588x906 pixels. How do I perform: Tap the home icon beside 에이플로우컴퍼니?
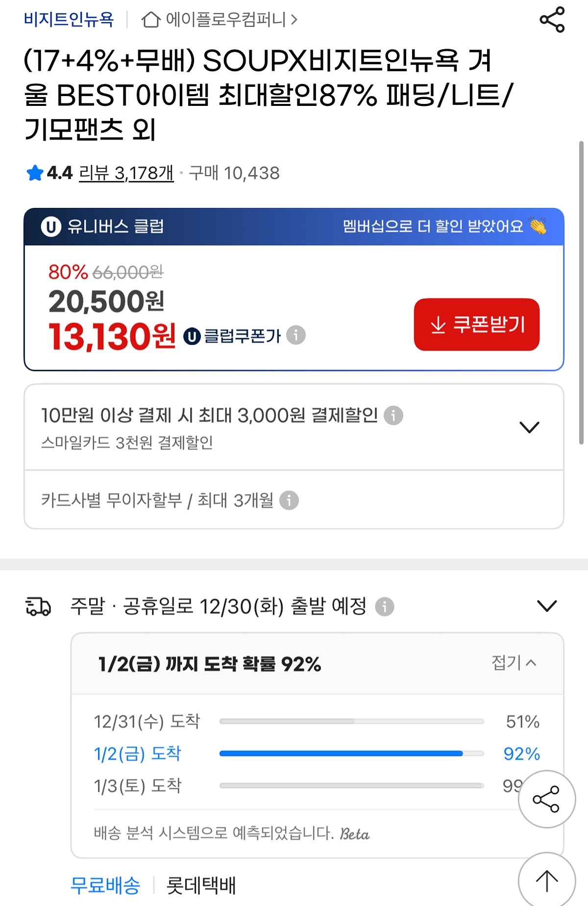[x=150, y=20]
